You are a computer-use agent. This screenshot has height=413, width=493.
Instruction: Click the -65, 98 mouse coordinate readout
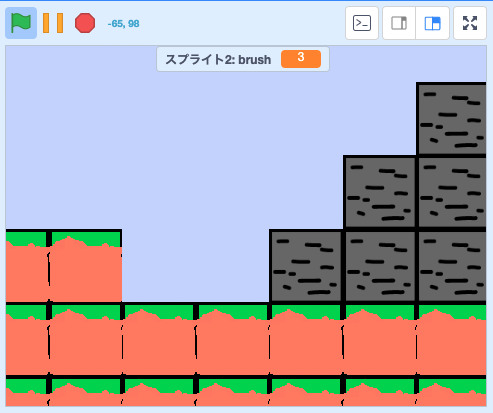coord(123,24)
